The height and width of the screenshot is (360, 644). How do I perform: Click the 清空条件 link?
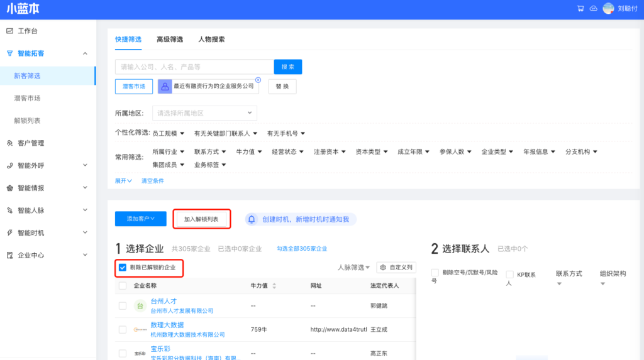pos(152,181)
